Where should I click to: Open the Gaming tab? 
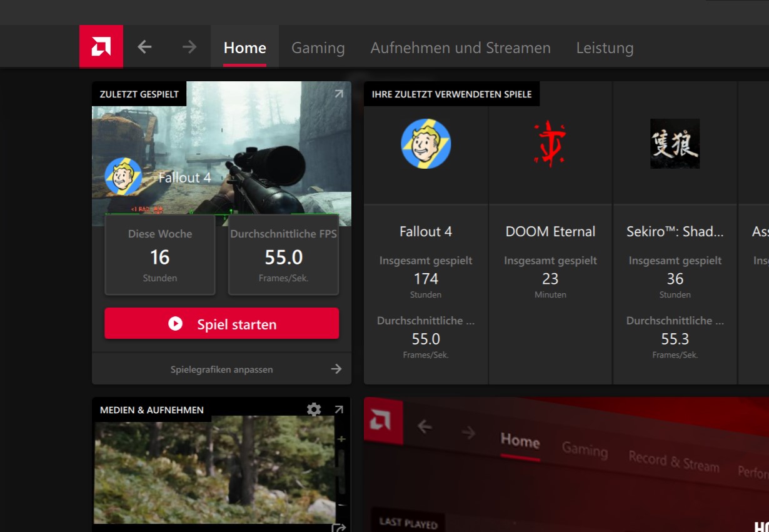point(318,48)
